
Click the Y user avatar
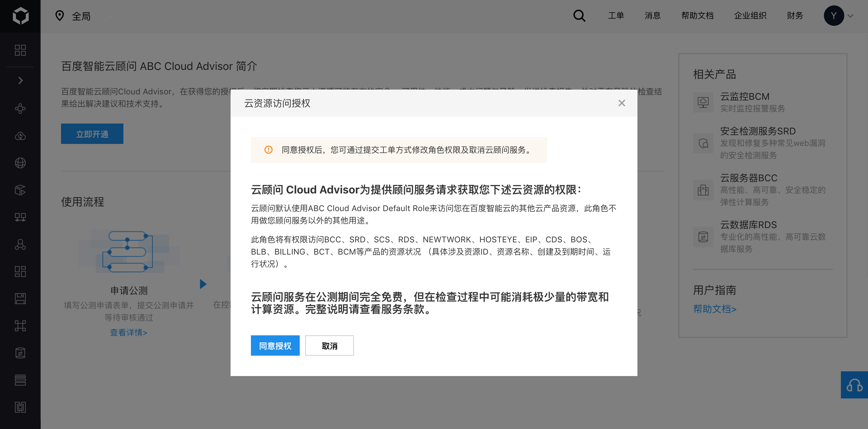pos(834,16)
